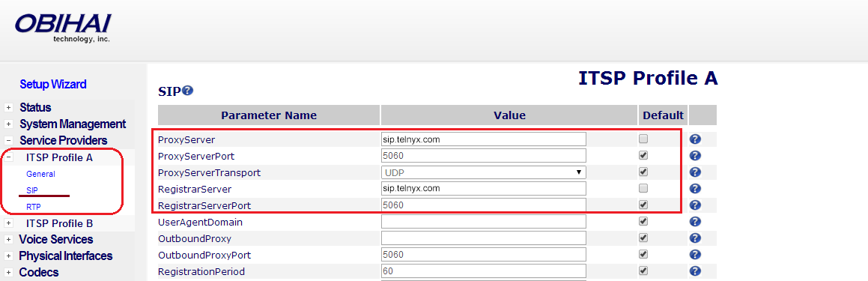Open the Voice Services menu section
Screen dimensions: 868x281
(x=56, y=240)
